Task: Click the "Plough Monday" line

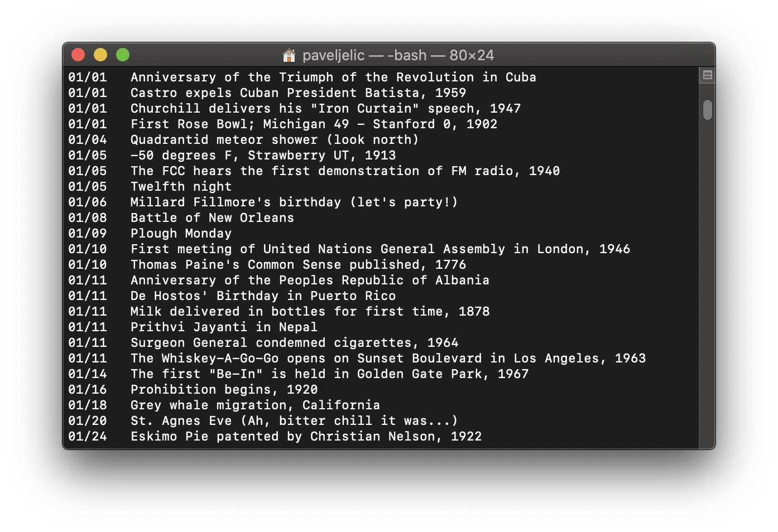Action: point(181,234)
